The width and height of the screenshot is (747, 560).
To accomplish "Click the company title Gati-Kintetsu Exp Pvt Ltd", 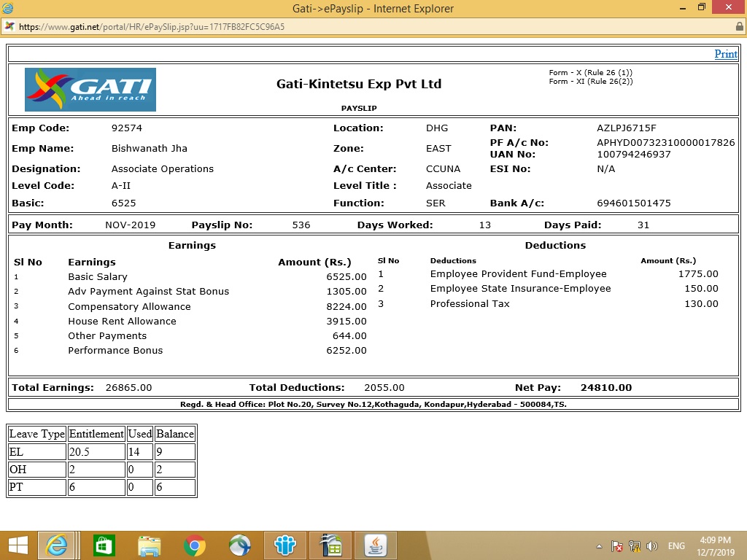I will tap(359, 85).
